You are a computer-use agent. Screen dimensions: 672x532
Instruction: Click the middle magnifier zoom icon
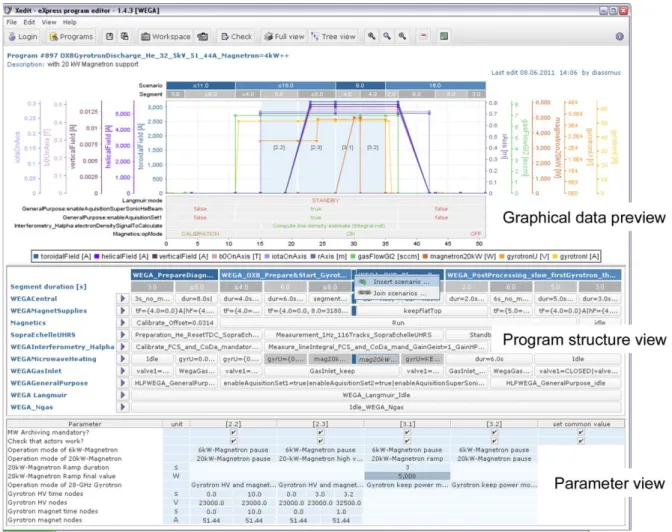click(x=387, y=36)
